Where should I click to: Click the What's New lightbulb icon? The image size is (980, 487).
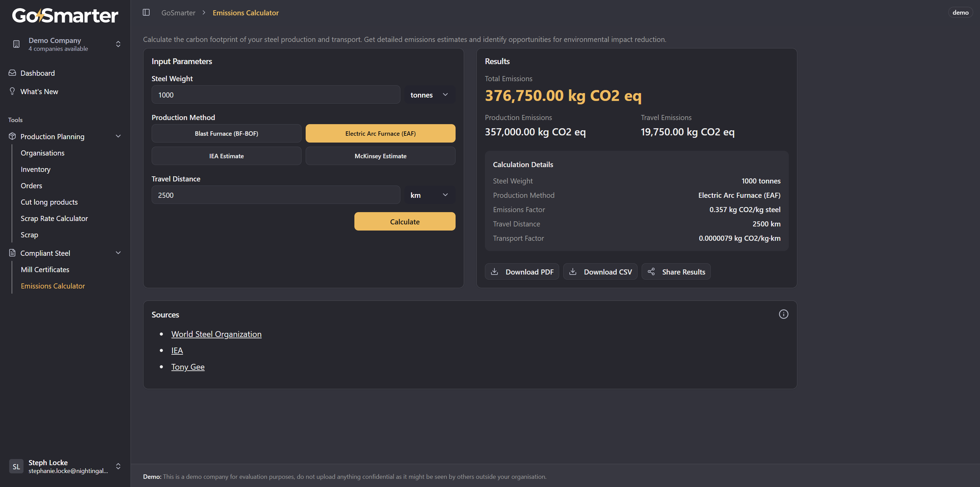coord(12,91)
